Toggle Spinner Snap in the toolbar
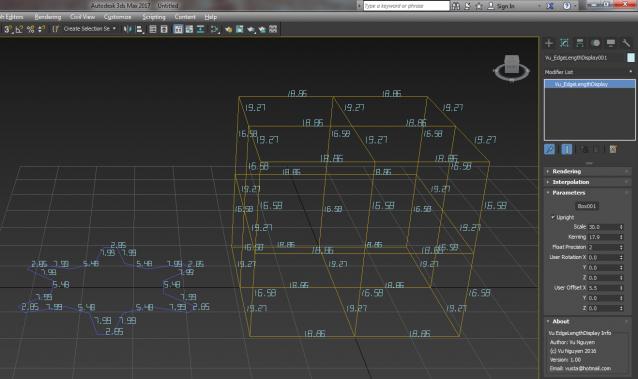Screen dimensions: 638x379 point(41,29)
